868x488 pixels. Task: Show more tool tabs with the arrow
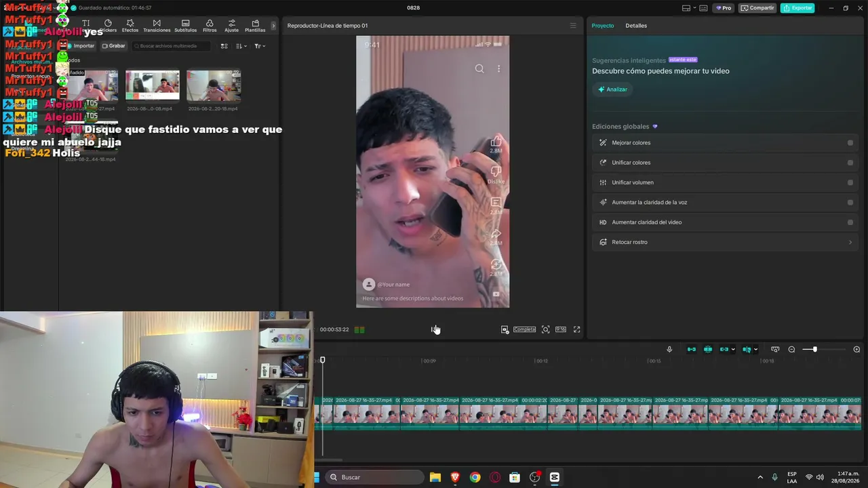[273, 26]
